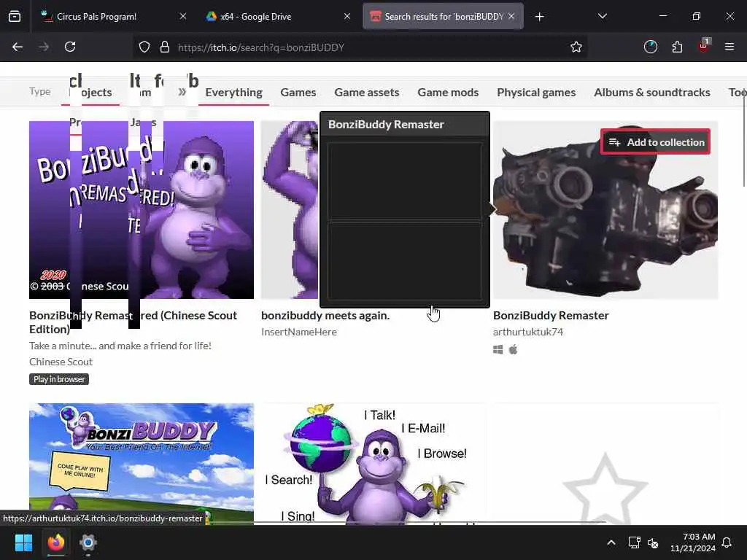Visit author InsertNameHere's page
The height and width of the screenshot is (560, 747).
[x=298, y=332]
